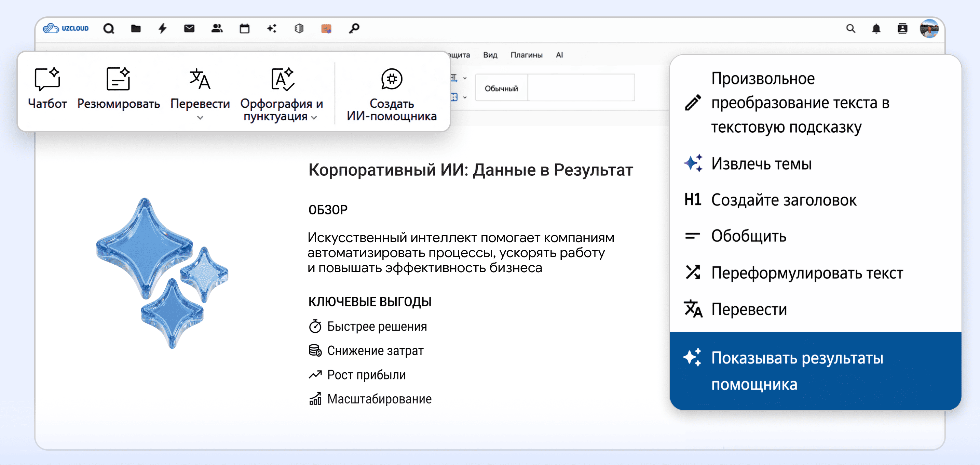Switch to the AI ribbon tab
Screen dimensions: 980x465
[559, 55]
